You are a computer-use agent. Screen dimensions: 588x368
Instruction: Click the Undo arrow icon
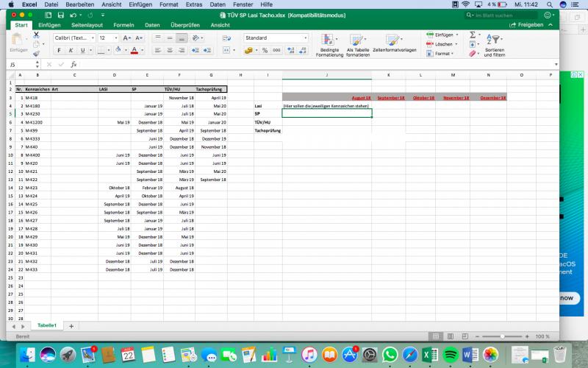coord(73,15)
